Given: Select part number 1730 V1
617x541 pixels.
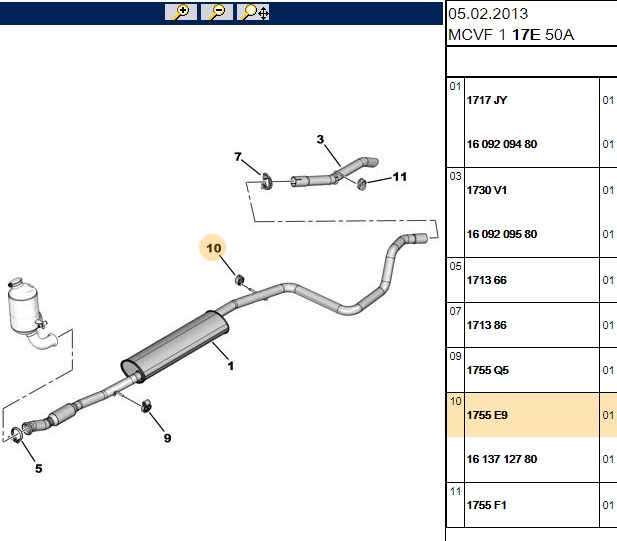Looking at the screenshot, I should coord(487,190).
